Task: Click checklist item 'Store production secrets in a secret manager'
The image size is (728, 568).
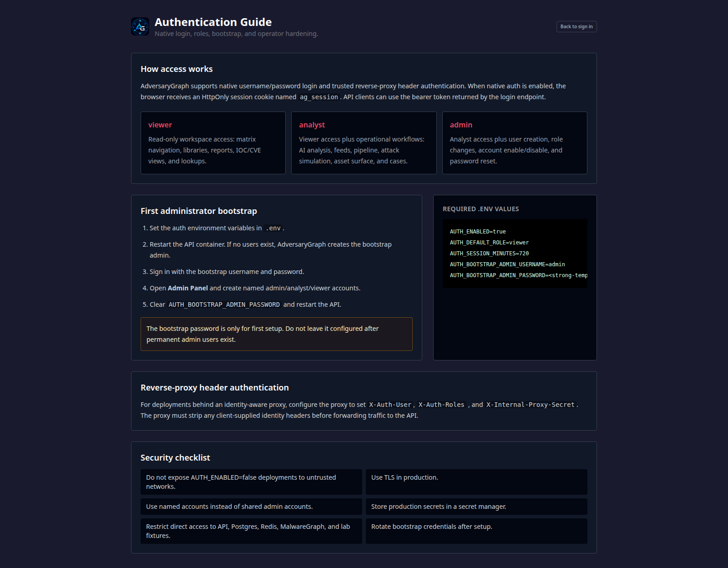Action: click(476, 507)
